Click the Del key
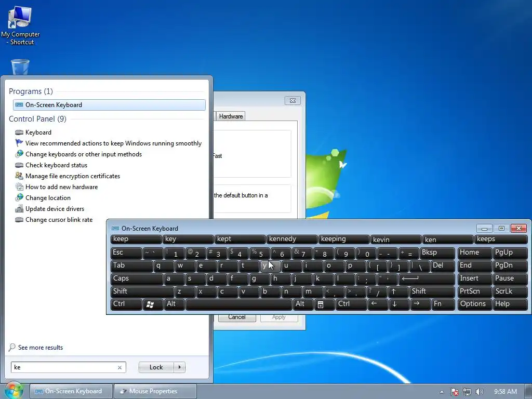The height and width of the screenshot is (399, 532). click(443, 266)
